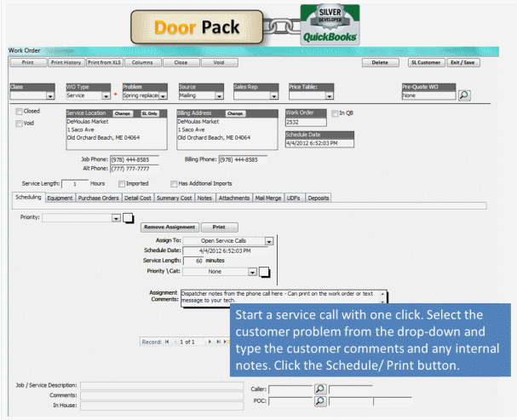This screenshot has height=420, width=517.
Task: Expand the Problem dropdown
Action: click(164, 96)
